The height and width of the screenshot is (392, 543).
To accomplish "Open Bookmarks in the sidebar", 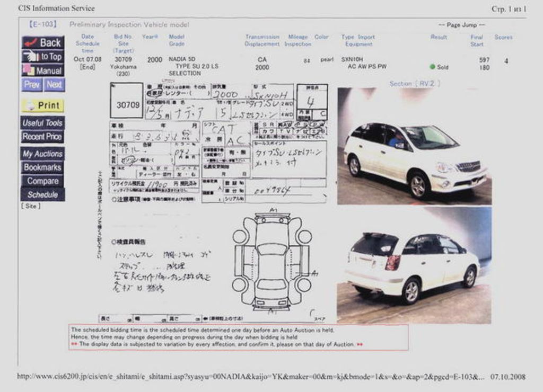I will click(42, 167).
